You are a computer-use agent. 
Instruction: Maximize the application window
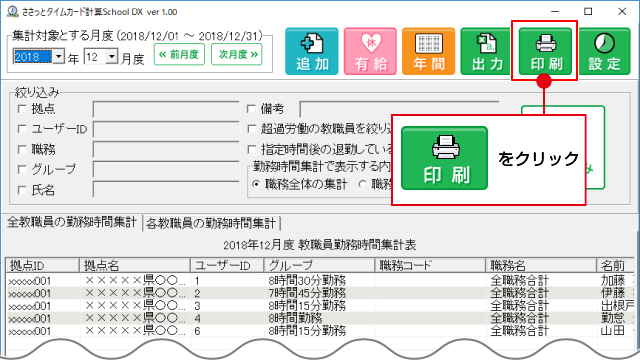point(588,11)
